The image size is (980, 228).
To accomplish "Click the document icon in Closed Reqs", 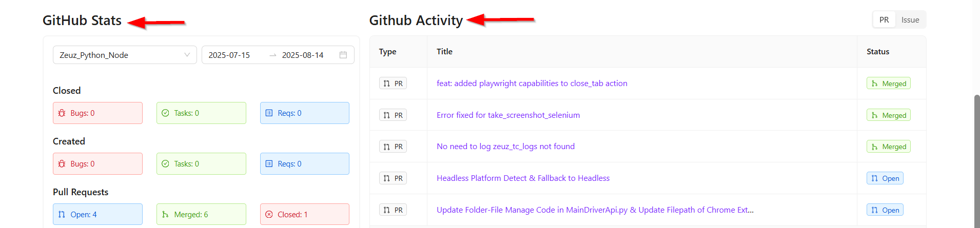I will click(269, 113).
